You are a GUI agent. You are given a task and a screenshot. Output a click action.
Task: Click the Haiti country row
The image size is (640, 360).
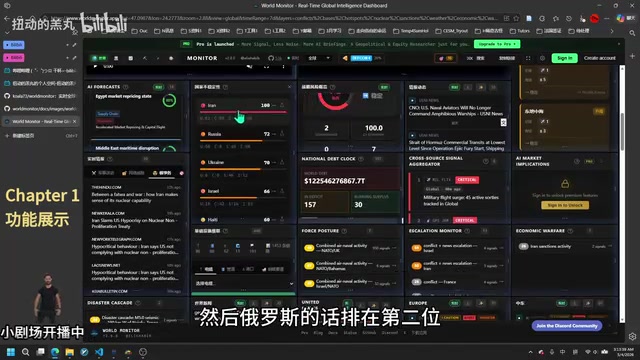pyautogui.click(x=243, y=220)
